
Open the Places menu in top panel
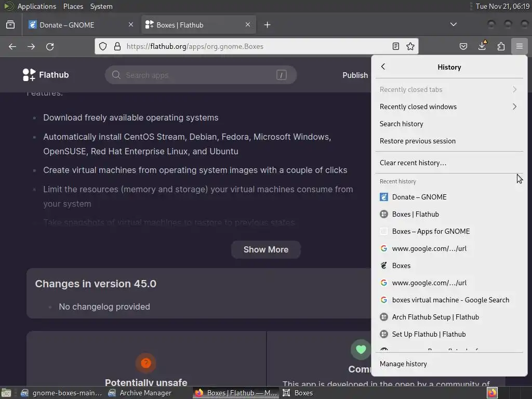click(x=73, y=6)
